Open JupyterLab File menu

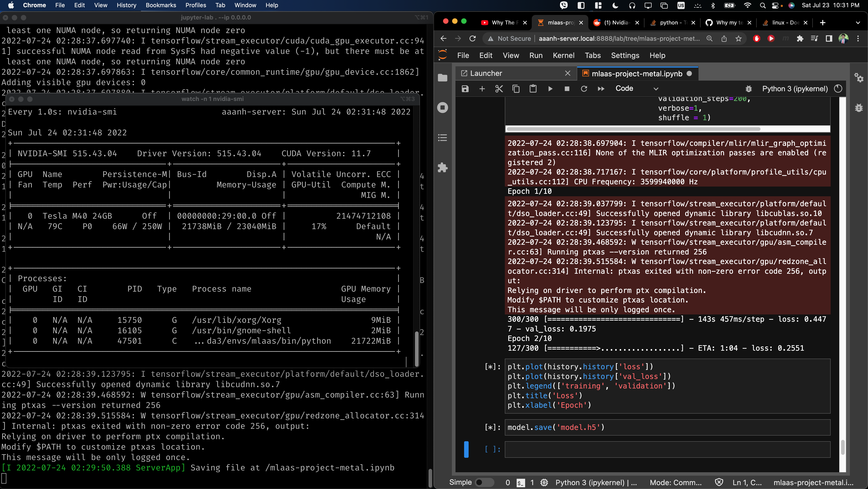pos(463,56)
